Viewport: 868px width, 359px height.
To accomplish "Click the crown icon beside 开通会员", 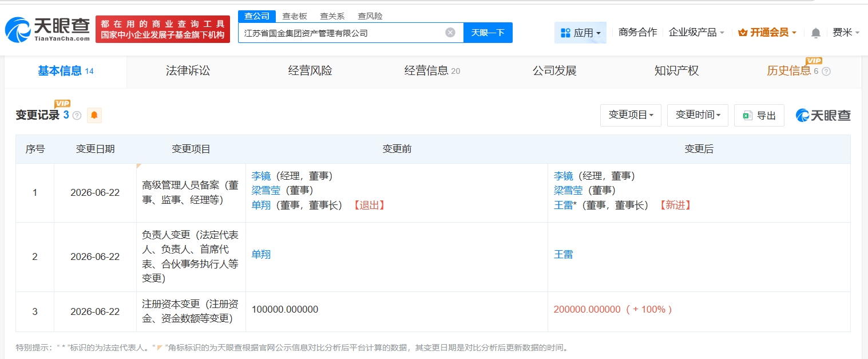I will click(x=743, y=33).
